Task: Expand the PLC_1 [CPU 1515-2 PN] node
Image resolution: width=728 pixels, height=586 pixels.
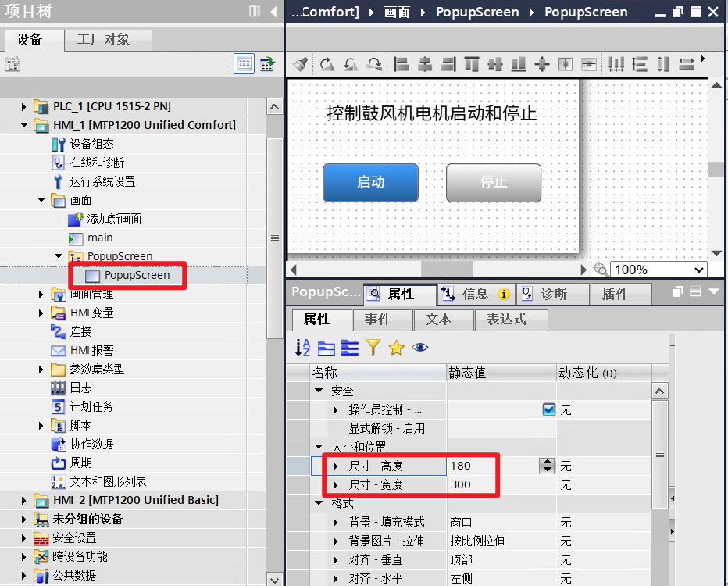Action: [x=24, y=106]
